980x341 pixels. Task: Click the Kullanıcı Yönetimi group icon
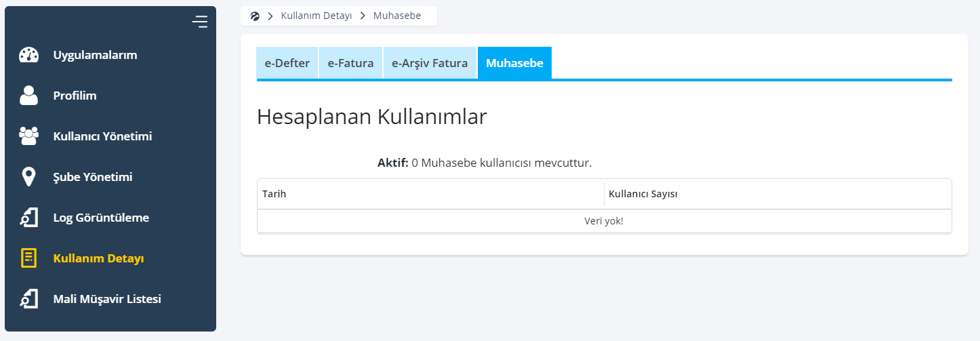[28, 136]
